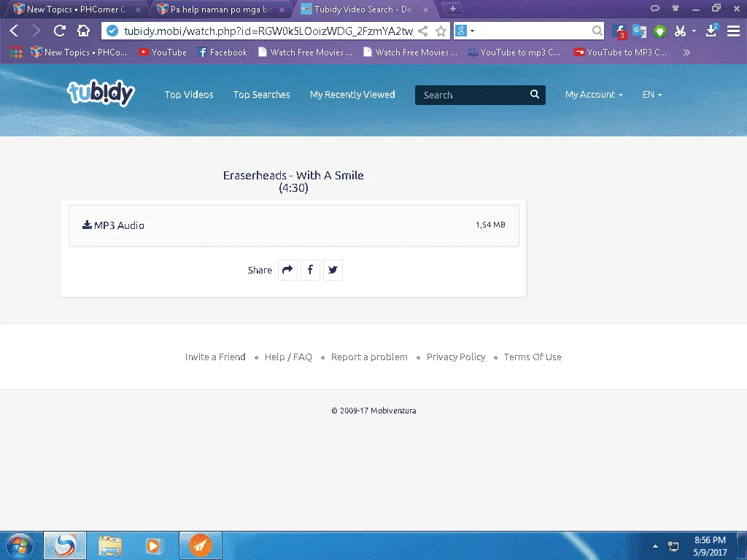The width and height of the screenshot is (747, 560).
Task: Click the browser address bar URL
Action: point(268,31)
